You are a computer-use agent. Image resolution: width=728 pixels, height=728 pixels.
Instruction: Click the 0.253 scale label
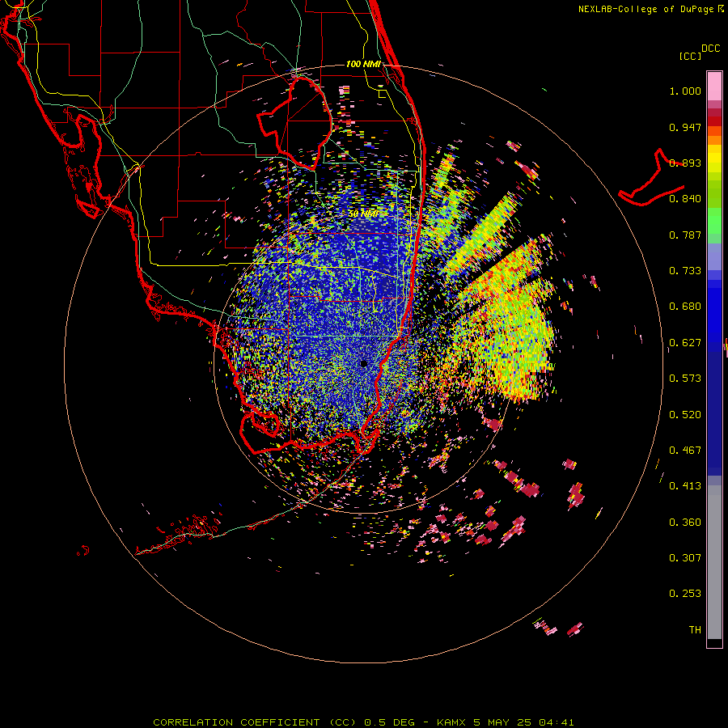click(685, 594)
